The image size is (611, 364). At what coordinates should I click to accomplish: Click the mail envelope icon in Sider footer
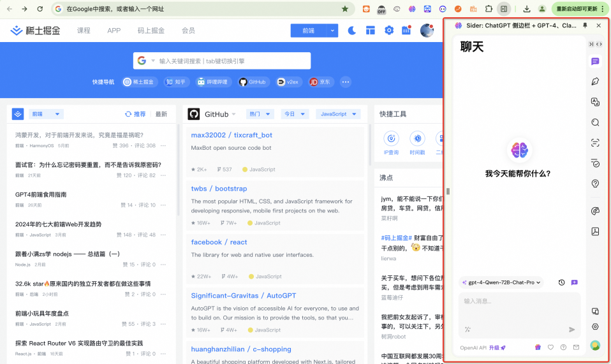tap(576, 347)
